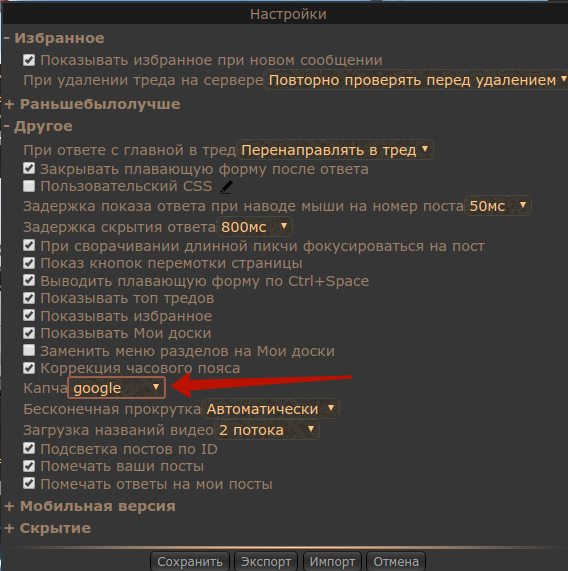This screenshot has width=568, height=571.
Task: Change the '800мс' hide delay dropdown
Action: pos(254,227)
